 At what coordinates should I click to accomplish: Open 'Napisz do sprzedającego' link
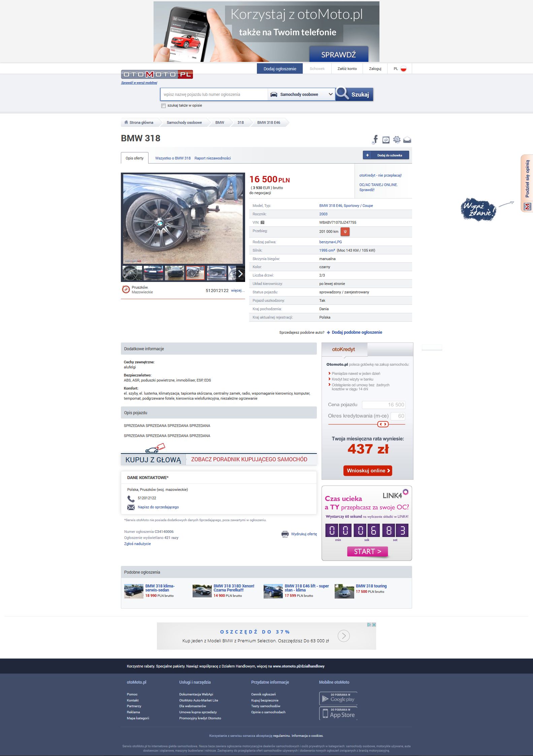coord(158,507)
